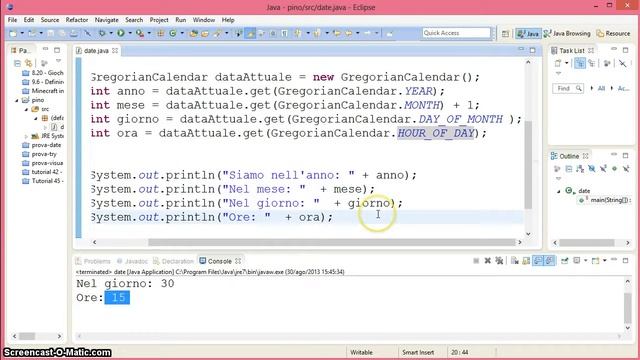Click the Hide Static Members icon in Outline
This screenshot has width=640, height=360.
[603, 168]
